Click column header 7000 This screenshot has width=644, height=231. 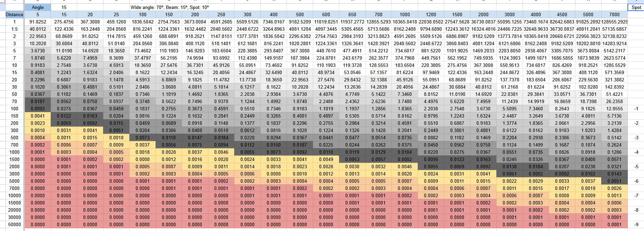(x=614, y=14)
